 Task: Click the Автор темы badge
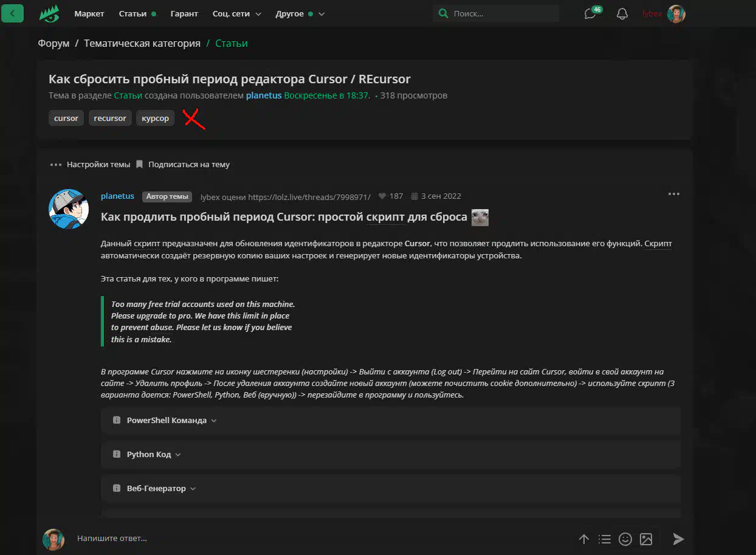pos(167,196)
